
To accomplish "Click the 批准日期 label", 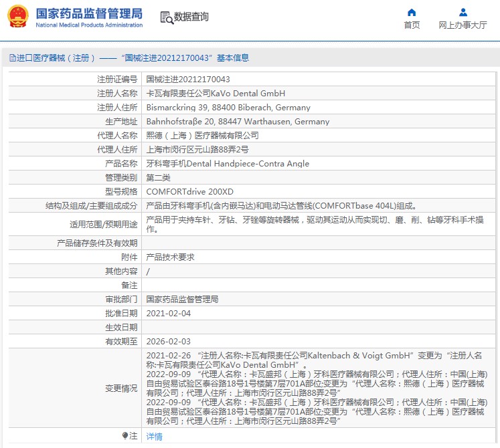I will coord(121,313).
